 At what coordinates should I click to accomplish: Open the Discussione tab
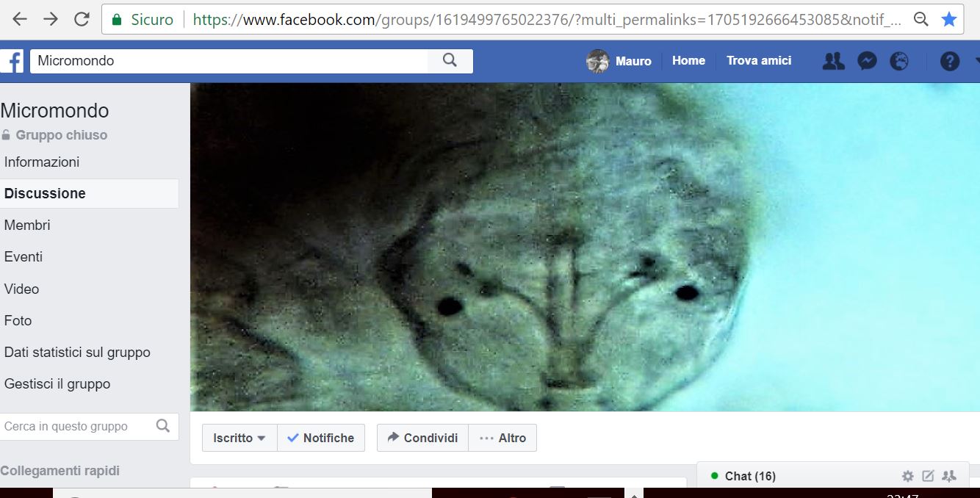45,193
